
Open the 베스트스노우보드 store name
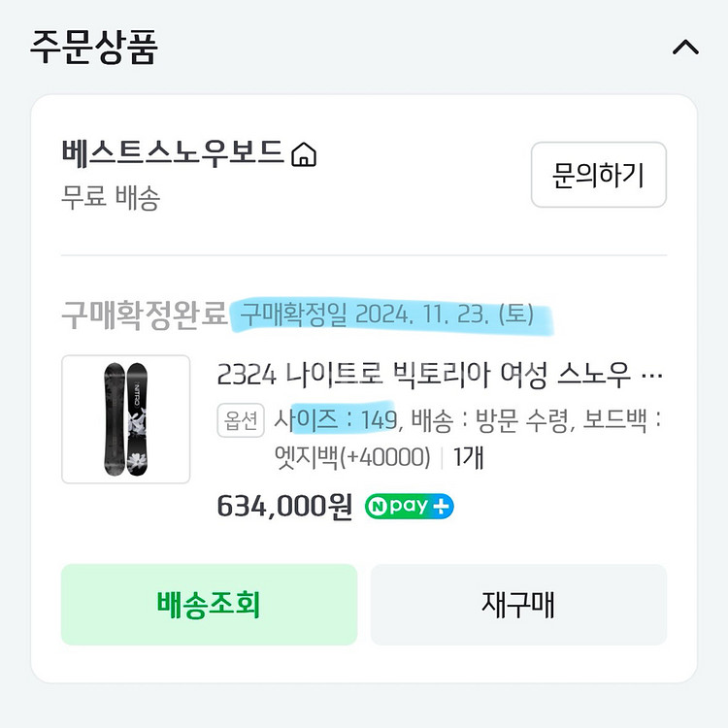pyautogui.click(x=173, y=154)
